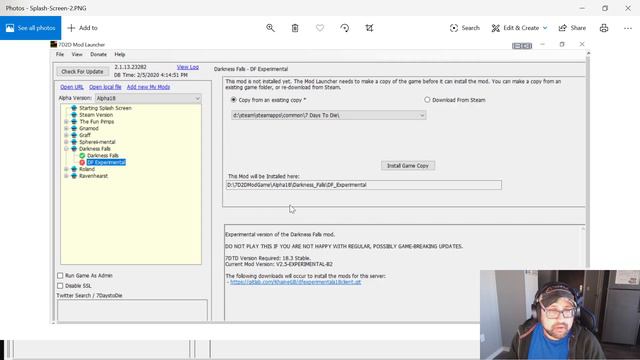Click the Twitter Search text box

pyautogui.click(x=132, y=311)
